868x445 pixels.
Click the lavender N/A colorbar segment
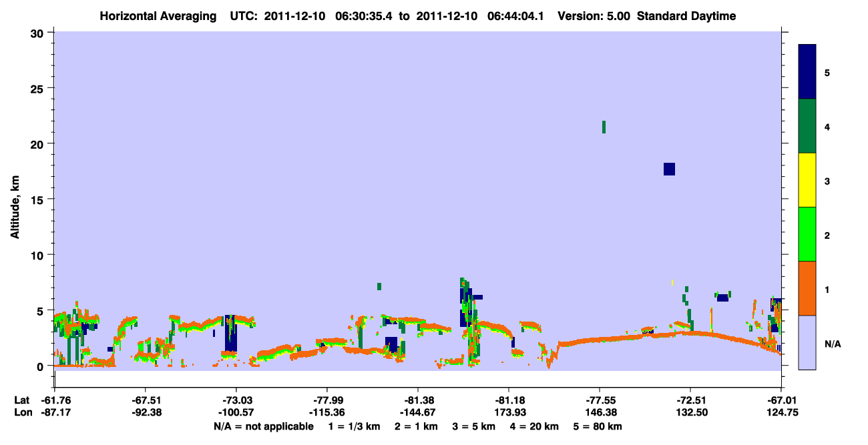click(x=807, y=342)
